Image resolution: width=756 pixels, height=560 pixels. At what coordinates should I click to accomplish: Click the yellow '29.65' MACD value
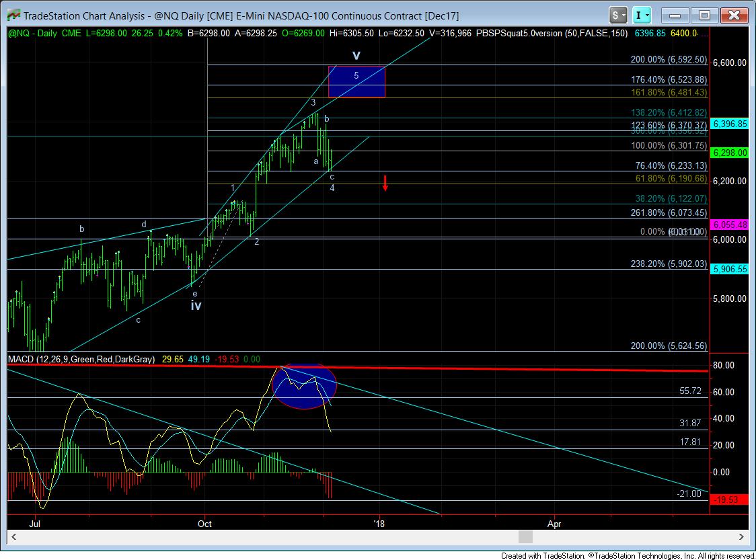point(173,359)
